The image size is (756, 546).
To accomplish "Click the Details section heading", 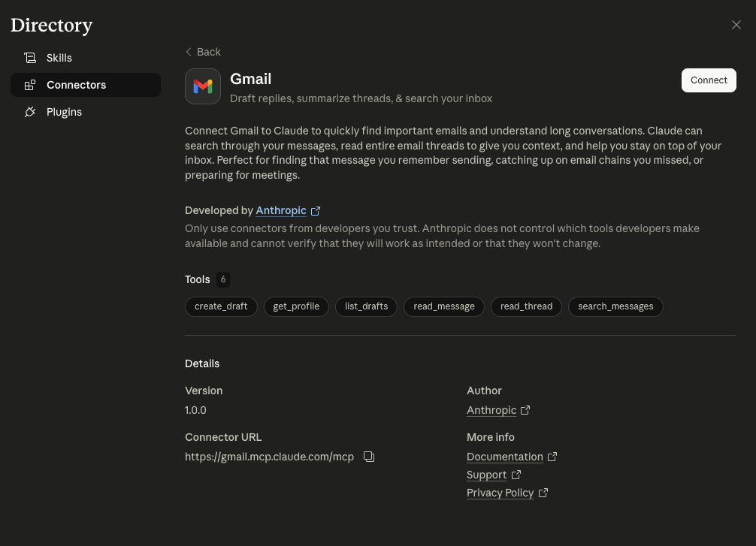I will 202,363.
